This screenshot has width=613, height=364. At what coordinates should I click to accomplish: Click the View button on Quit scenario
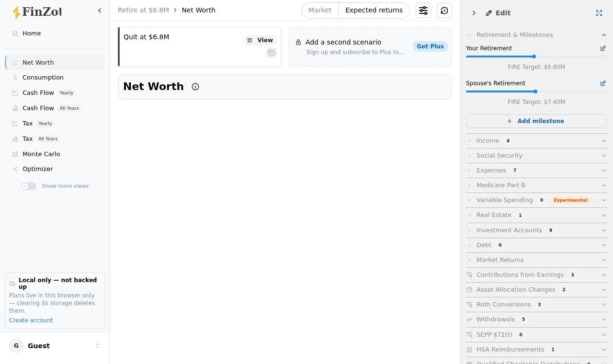[260, 40]
